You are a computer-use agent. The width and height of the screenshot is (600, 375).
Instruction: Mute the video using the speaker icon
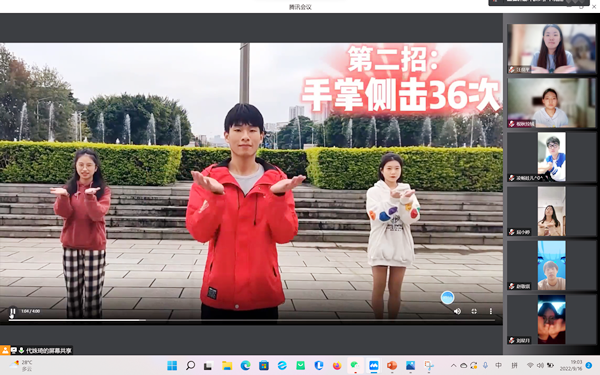[457, 311]
